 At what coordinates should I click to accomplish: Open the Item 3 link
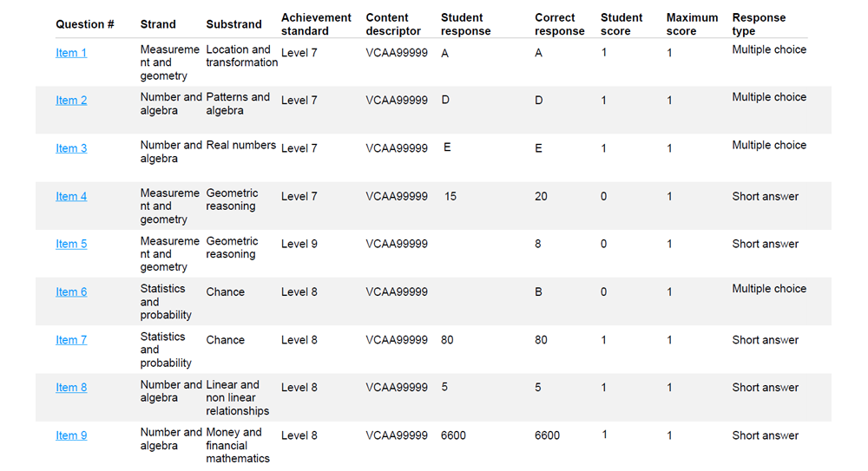point(71,149)
